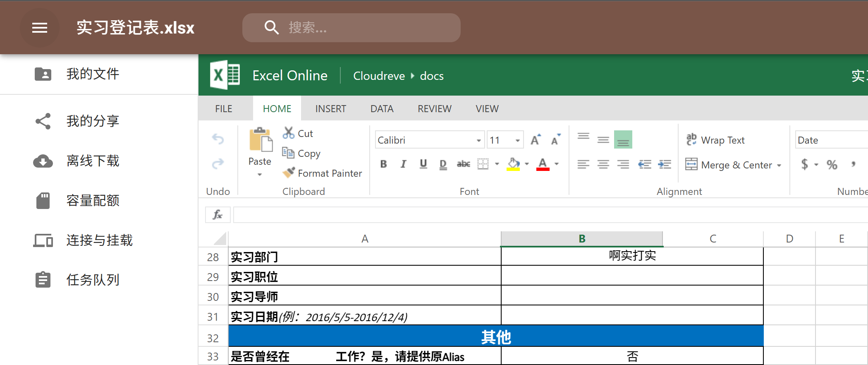Apply percent style format
Image resolution: width=868 pixels, height=365 pixels.
click(832, 164)
